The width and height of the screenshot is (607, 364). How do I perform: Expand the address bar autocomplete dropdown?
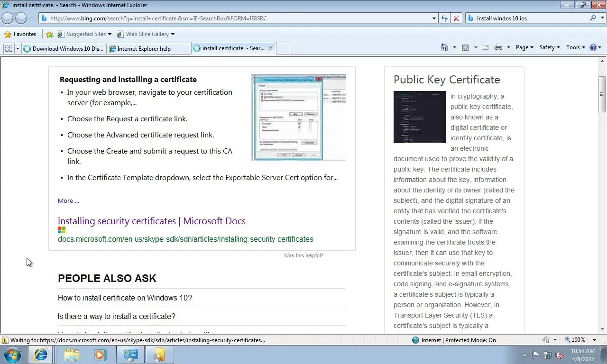point(434,18)
